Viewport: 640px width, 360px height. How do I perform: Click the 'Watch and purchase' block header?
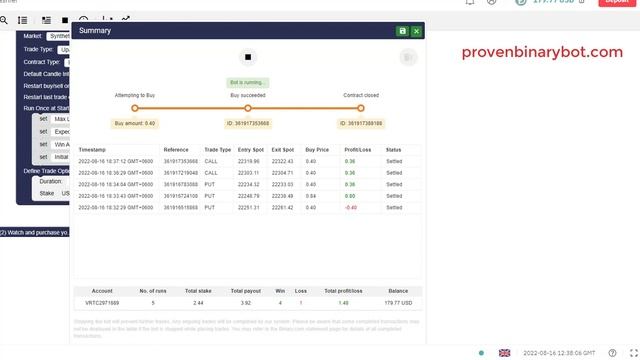tap(35, 232)
